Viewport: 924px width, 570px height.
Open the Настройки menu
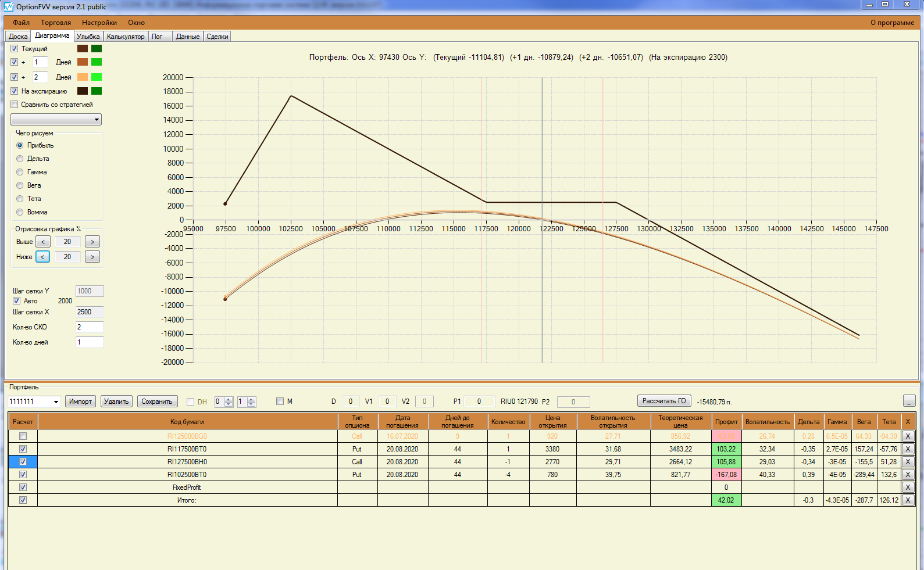pyautogui.click(x=99, y=23)
